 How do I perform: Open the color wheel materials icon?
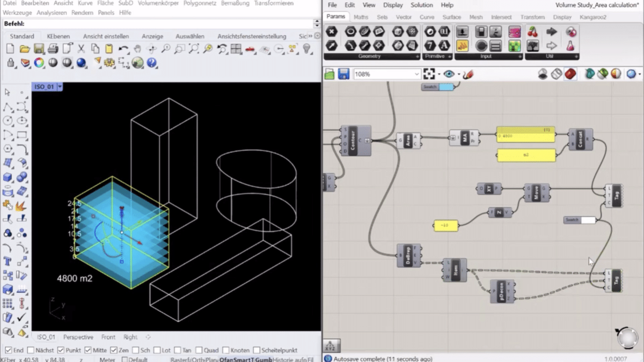[39, 63]
